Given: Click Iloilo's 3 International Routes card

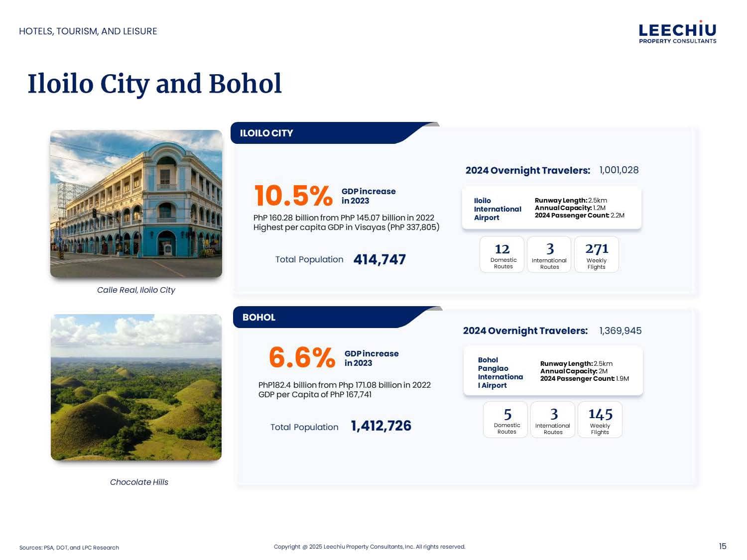Looking at the screenshot, I should 549,254.
